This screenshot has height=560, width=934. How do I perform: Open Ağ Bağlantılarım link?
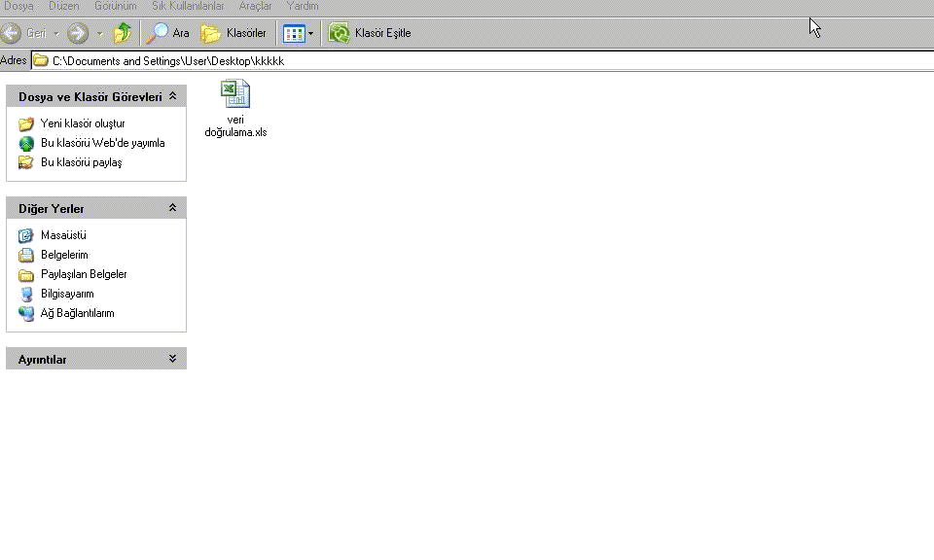click(78, 313)
